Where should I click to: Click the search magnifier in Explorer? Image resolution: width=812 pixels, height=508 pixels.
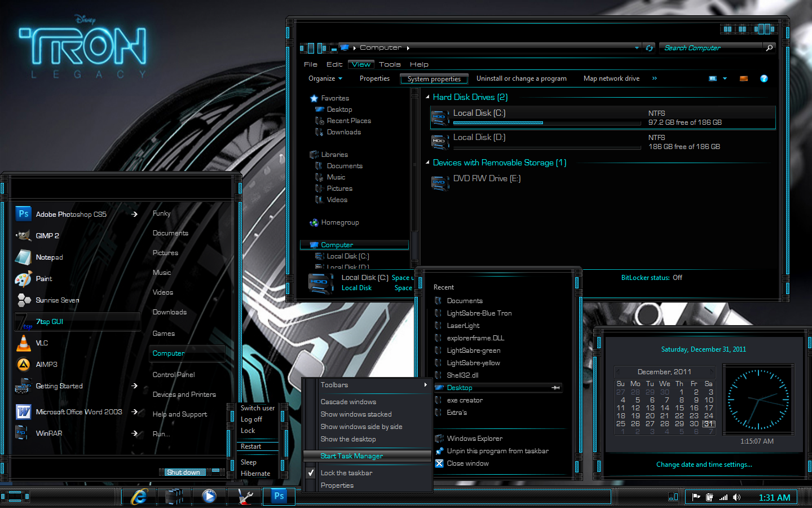[769, 48]
